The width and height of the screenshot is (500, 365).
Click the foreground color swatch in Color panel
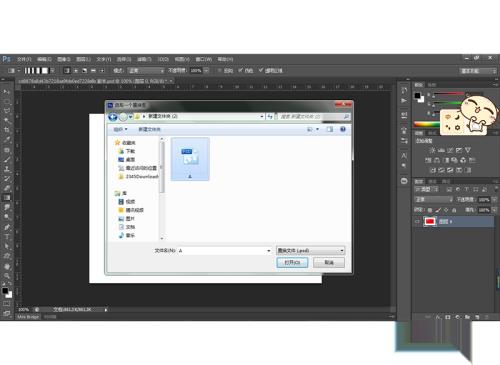417,96
